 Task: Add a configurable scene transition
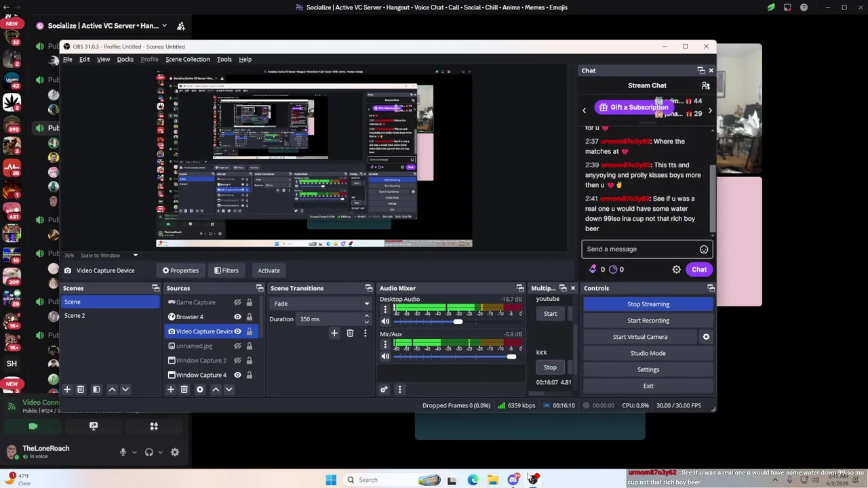pos(334,333)
